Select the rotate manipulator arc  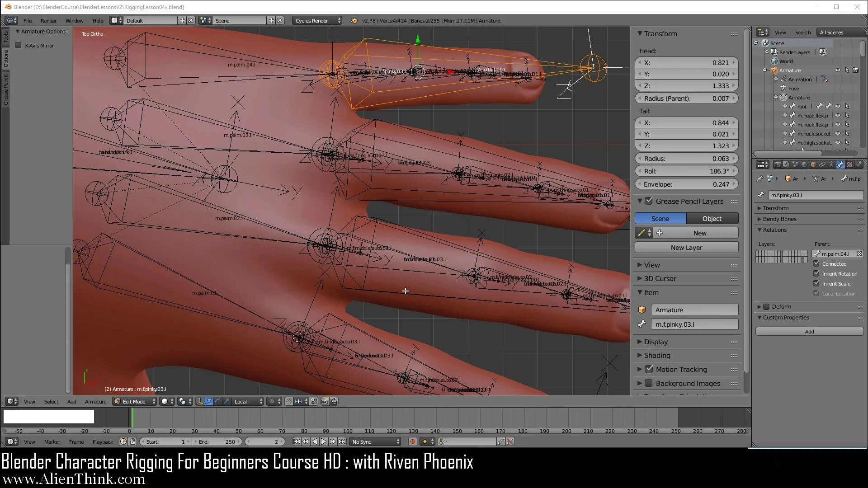(217, 401)
